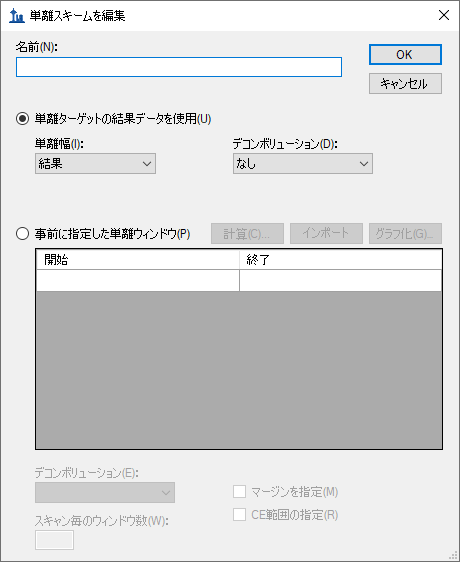Expand the lower デコンボリューション(E) combo box
The image size is (460, 562).
click(x=105, y=492)
